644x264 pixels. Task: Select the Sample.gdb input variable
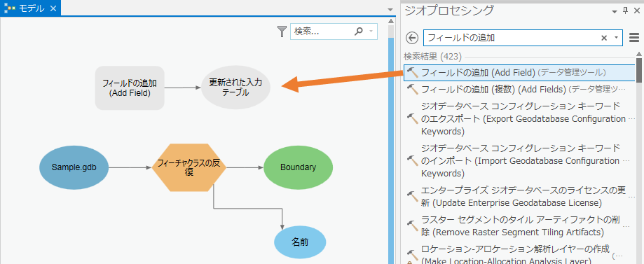tap(74, 167)
